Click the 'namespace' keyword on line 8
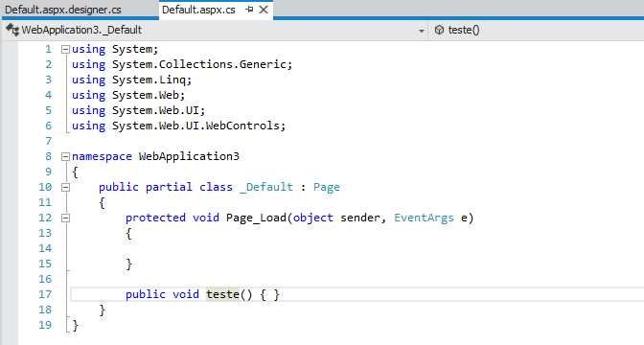 coord(102,156)
